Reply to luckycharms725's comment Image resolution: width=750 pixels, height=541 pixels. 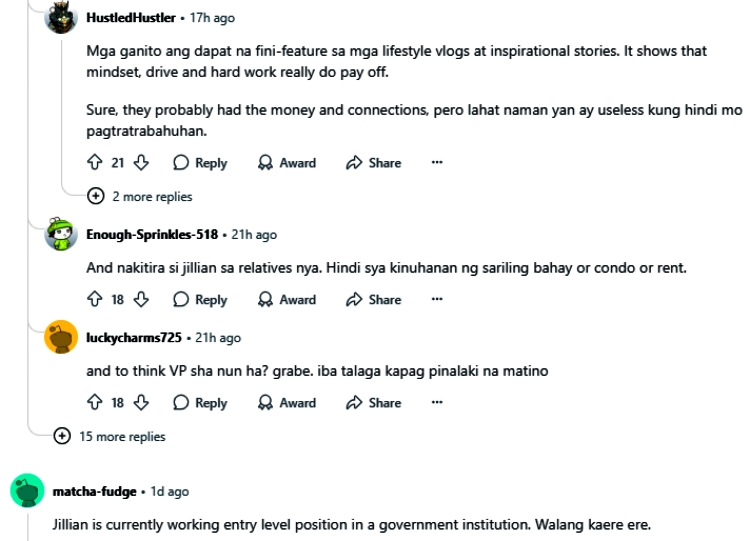pos(200,403)
